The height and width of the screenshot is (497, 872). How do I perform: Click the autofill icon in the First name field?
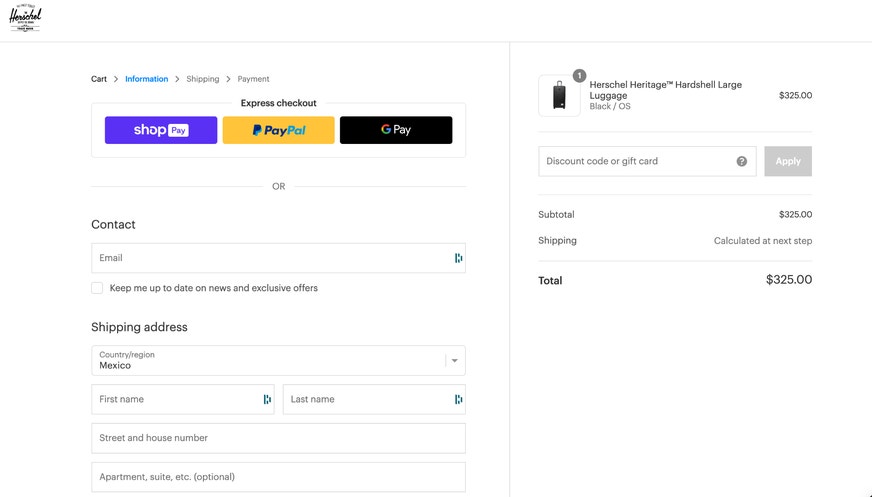267,399
